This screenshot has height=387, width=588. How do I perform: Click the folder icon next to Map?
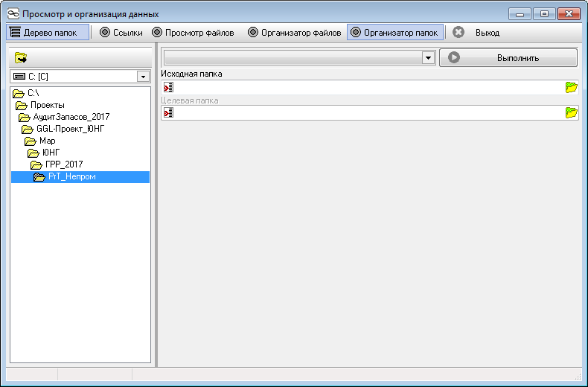pyautogui.click(x=31, y=141)
